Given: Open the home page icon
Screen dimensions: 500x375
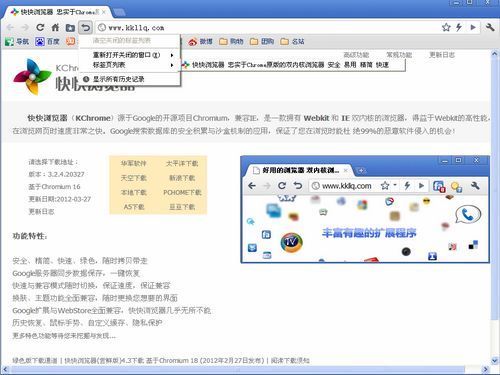Looking at the screenshot, I should 55,27.
